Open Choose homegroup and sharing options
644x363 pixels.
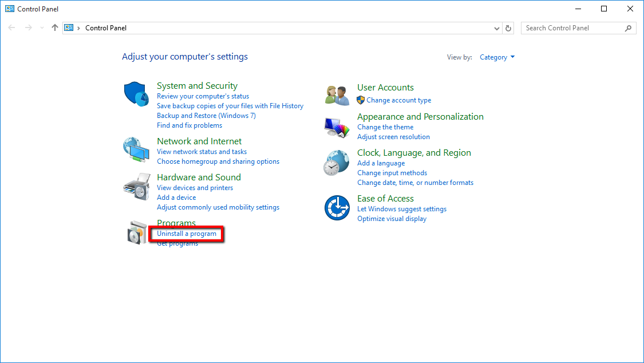[218, 161]
